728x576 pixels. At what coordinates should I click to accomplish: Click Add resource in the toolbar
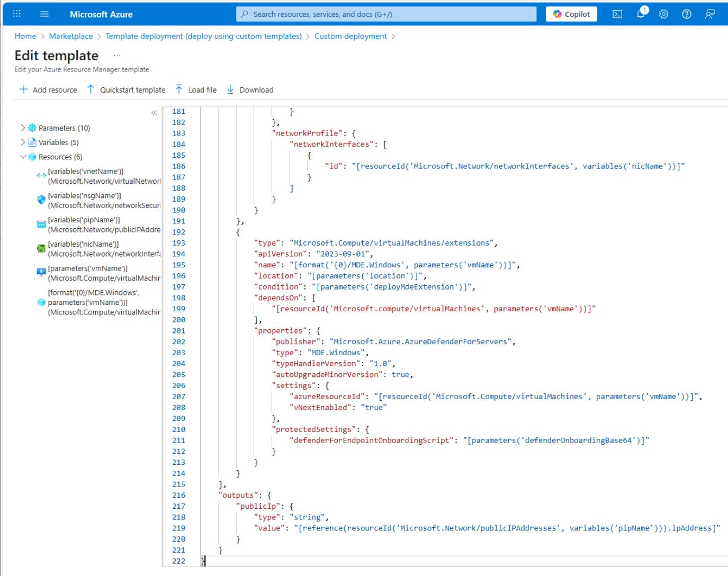coord(48,90)
